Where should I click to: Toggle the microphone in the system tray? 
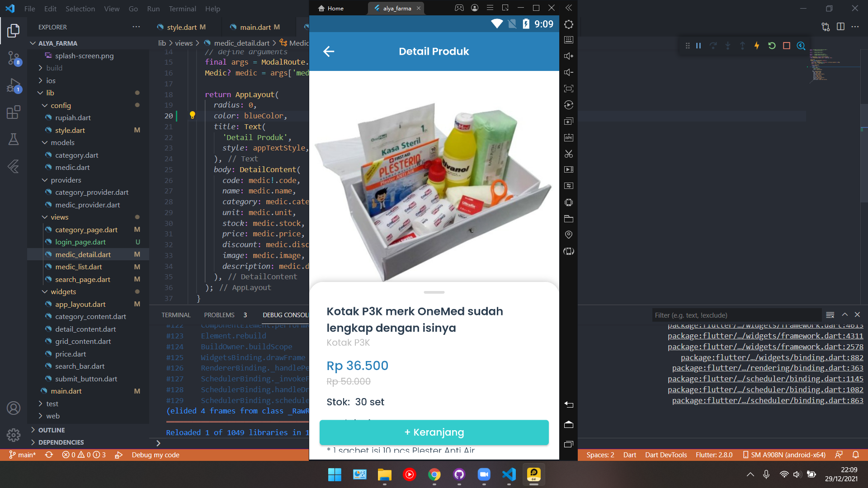(766, 474)
